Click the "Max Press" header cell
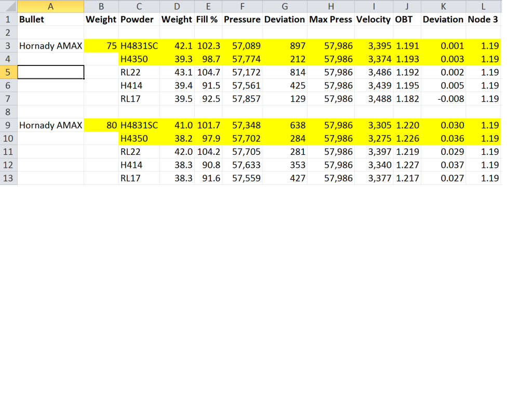532x399 pixels. (x=331, y=19)
